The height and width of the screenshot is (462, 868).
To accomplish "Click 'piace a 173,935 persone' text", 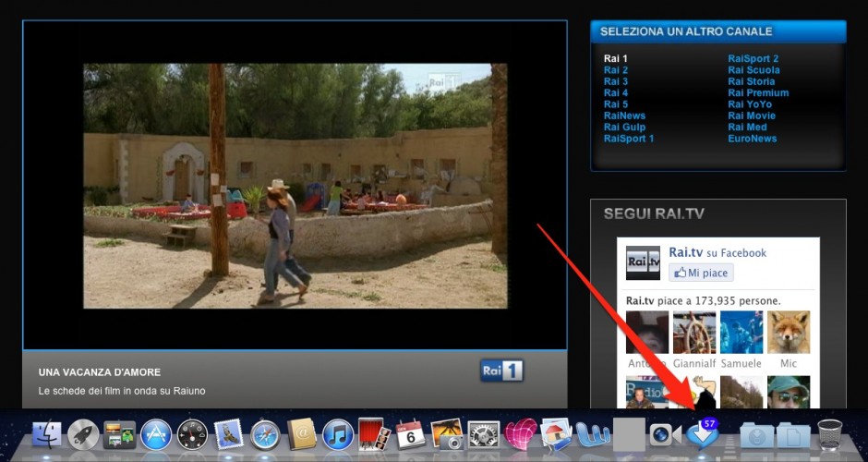I will tap(718, 301).
